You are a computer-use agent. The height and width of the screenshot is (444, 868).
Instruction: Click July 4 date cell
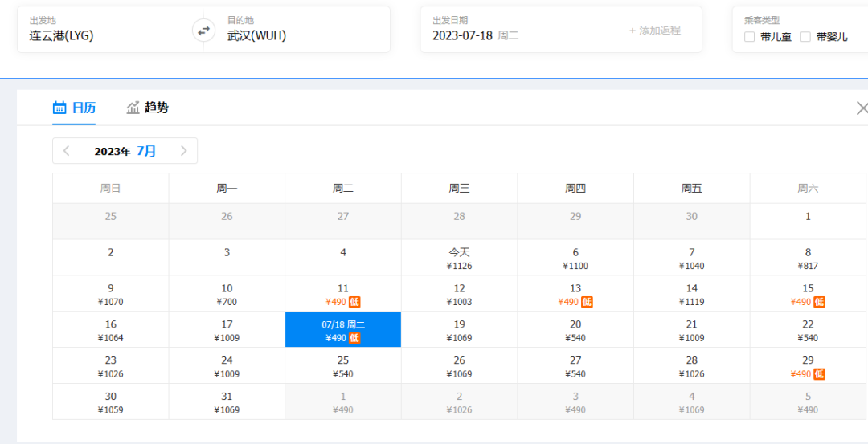[343, 257]
